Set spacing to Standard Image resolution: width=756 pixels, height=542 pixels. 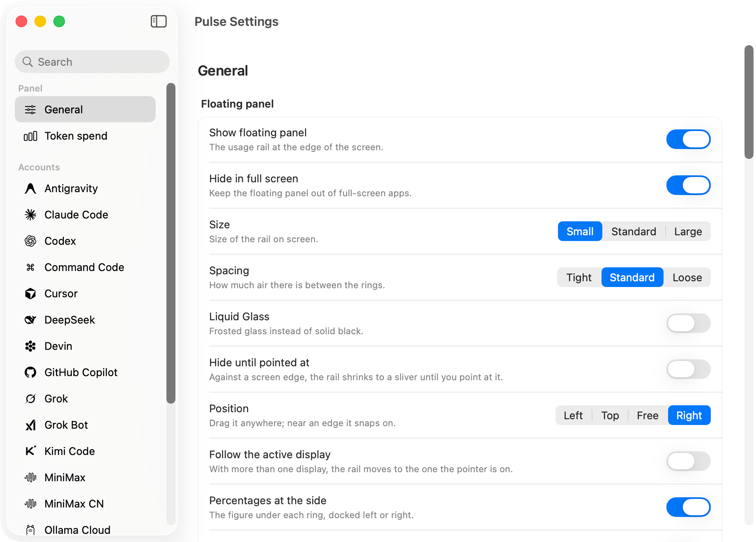click(632, 277)
